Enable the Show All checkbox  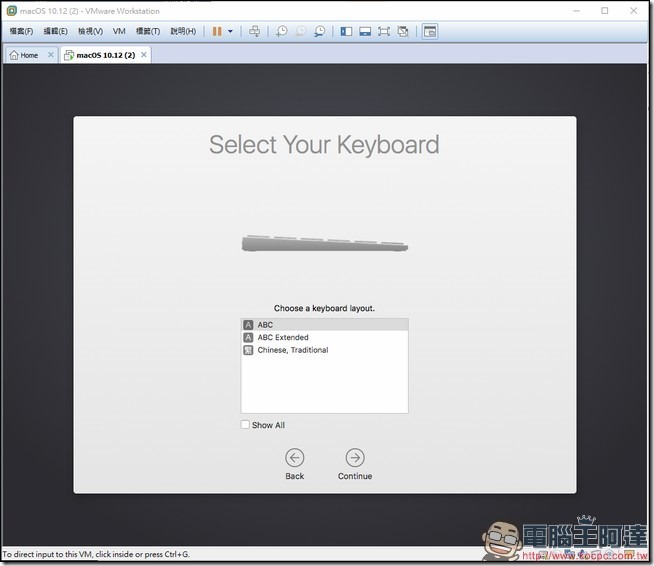[245, 425]
